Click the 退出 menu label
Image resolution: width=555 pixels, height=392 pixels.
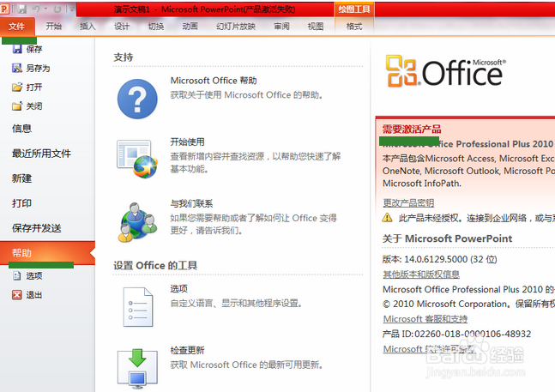pos(34,295)
